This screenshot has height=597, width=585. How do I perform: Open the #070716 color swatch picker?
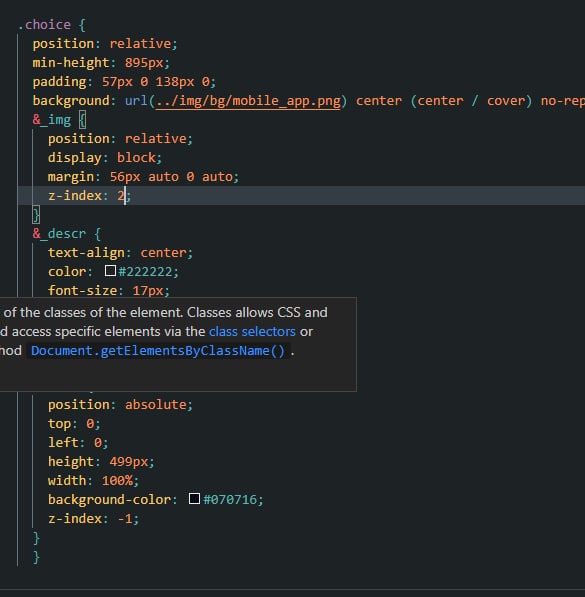click(194, 498)
